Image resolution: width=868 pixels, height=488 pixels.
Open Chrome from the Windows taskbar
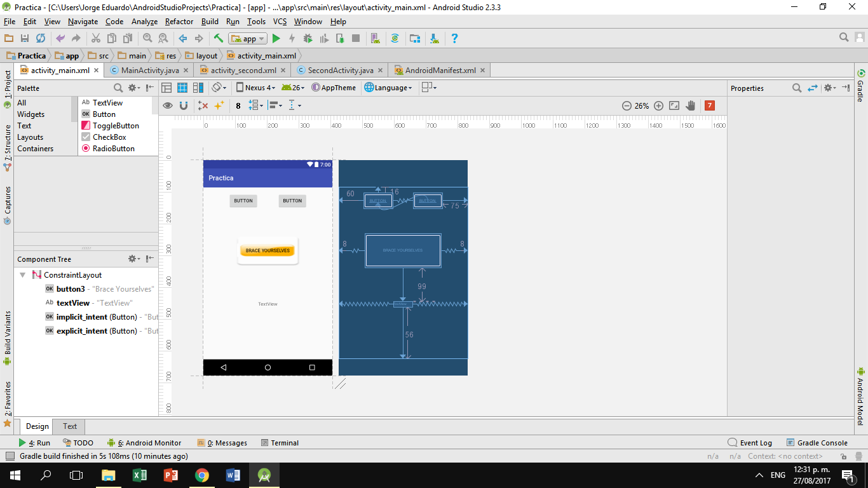pos(202,475)
